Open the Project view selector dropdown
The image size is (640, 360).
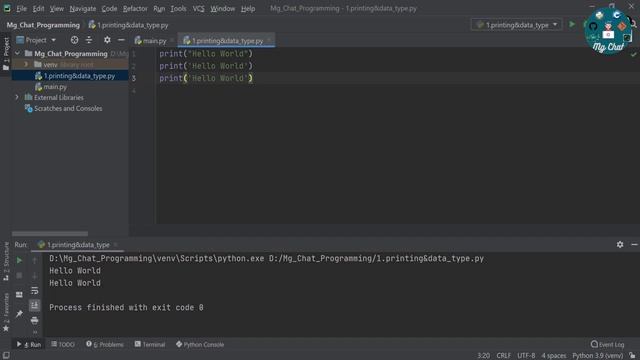coord(36,40)
